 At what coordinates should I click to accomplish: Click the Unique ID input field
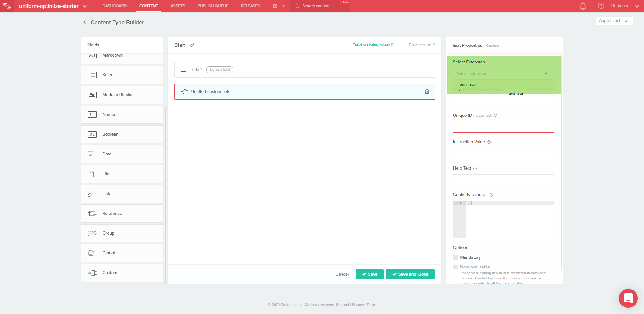pos(503,127)
